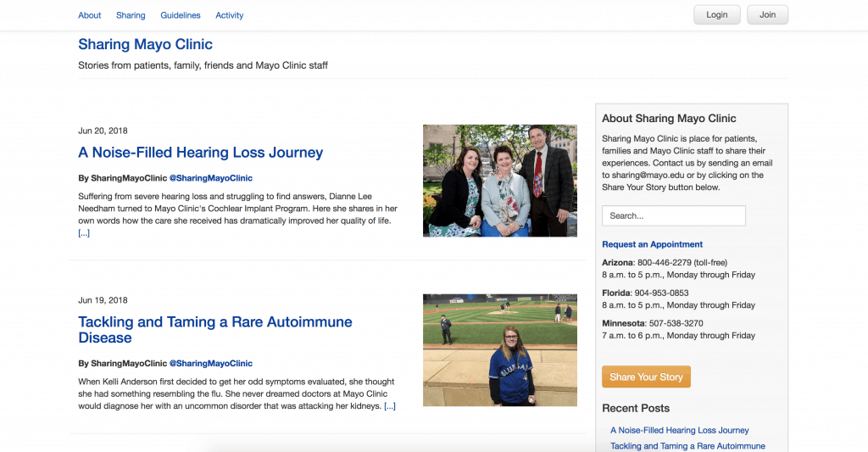
Task: Click @SharingMayoClinic handle on hearing loss post
Action: pos(211,178)
